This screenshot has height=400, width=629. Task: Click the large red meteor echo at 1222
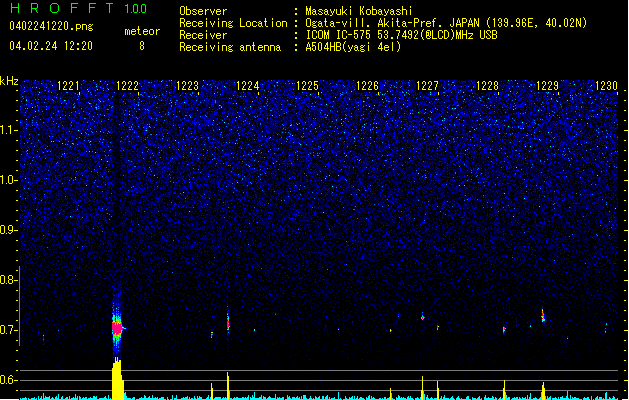(117, 329)
